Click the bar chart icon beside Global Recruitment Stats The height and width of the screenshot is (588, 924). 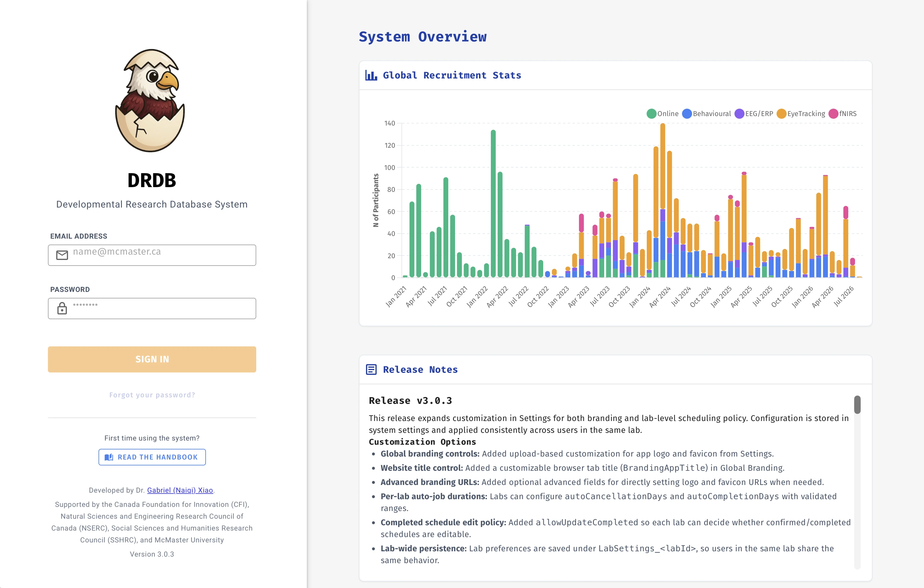(371, 75)
